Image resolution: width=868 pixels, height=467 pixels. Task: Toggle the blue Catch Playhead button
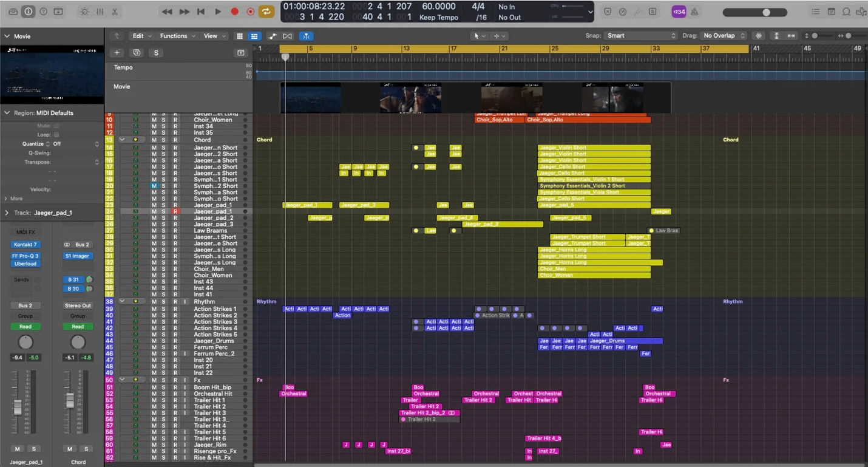306,36
